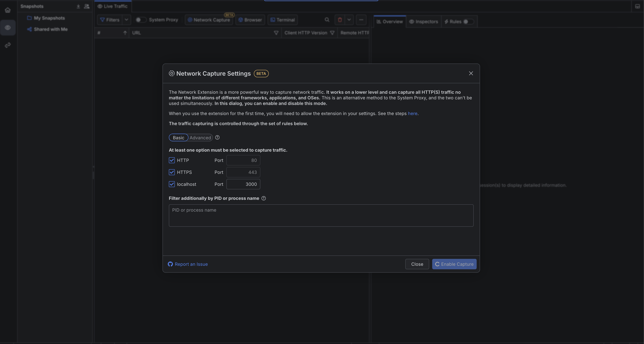Open the search icon in traffic toolbar
Image resolution: width=644 pixels, height=344 pixels.
(x=327, y=20)
